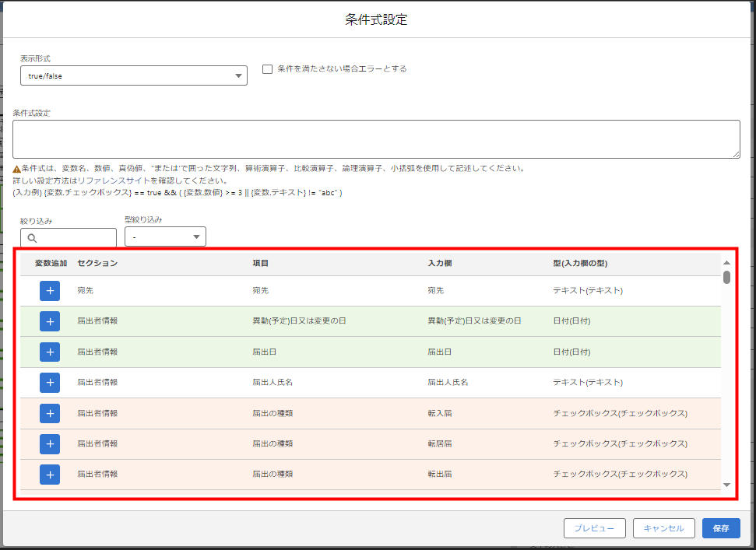Click the plus icon to add 宛先 variable
The width and height of the screenshot is (756, 550).
(49, 289)
